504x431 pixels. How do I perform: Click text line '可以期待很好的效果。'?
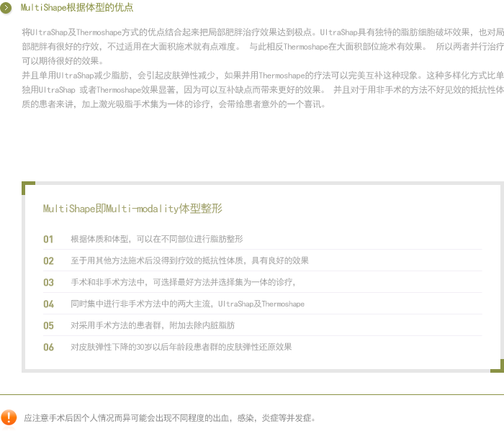[x=63, y=61]
